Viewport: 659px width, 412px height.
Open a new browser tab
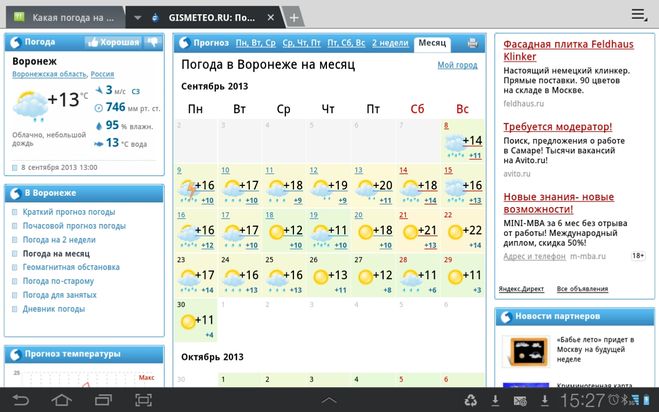(x=293, y=18)
